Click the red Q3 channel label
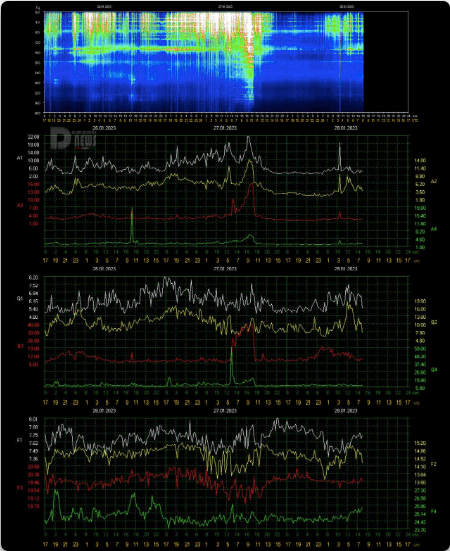Viewport: 450px width, 551px height. [x=20, y=346]
